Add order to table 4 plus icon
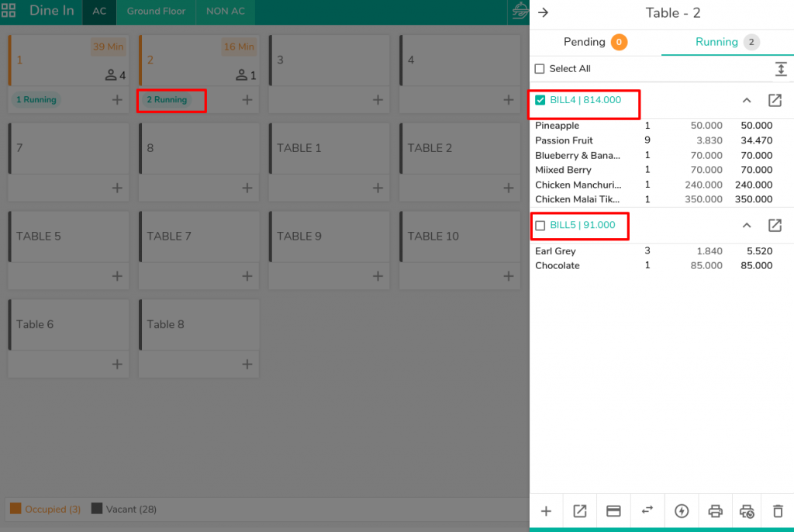The image size is (794, 532). (509, 100)
